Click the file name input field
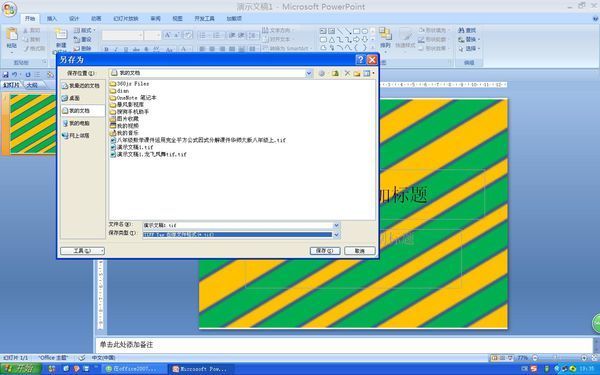Viewport: 600px width, 375px height. click(x=237, y=225)
